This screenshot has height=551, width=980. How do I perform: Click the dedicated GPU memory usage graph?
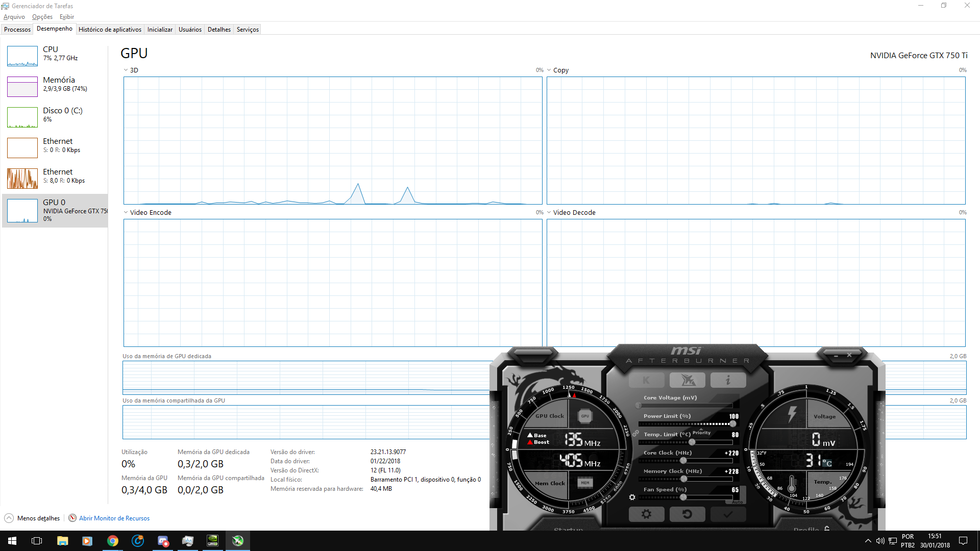click(306, 378)
